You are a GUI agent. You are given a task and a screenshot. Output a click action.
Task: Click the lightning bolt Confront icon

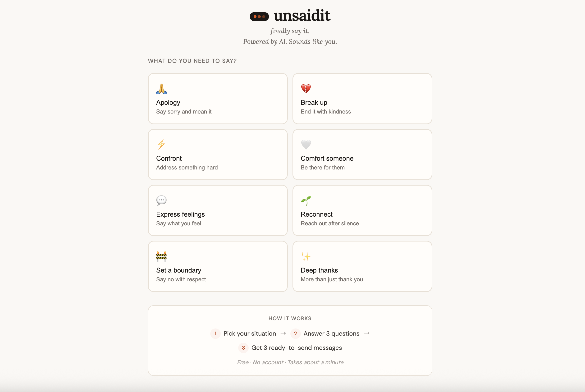(161, 145)
